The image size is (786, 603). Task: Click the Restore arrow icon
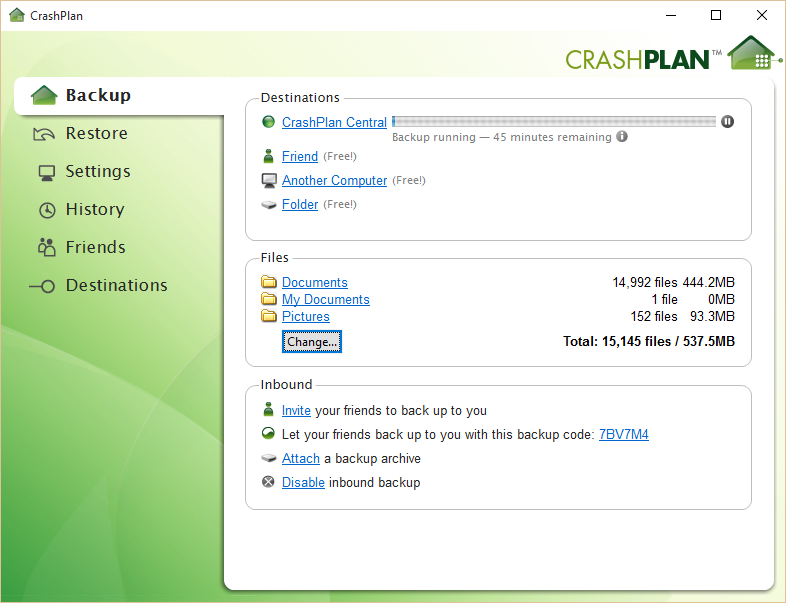[44, 134]
